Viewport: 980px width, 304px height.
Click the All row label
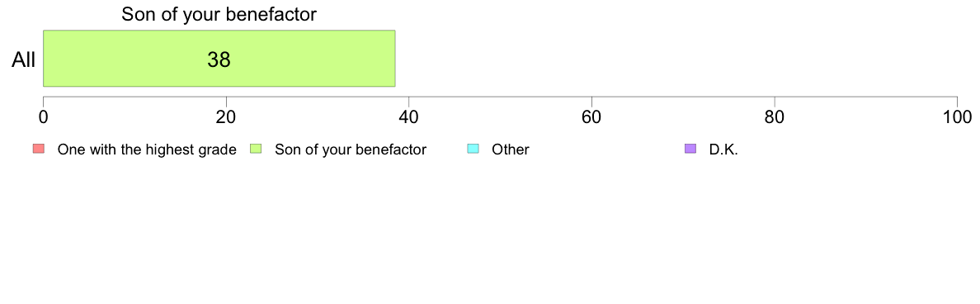pyautogui.click(x=24, y=60)
